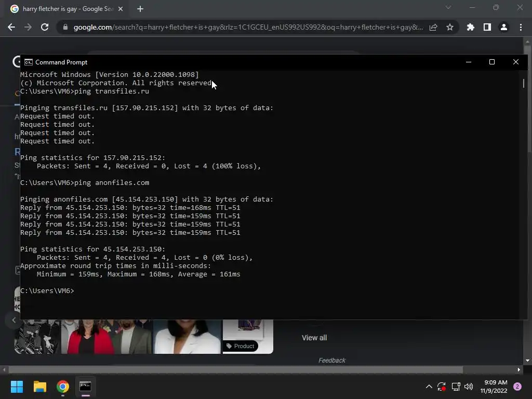Minimize the Command Prompt window

click(469, 62)
